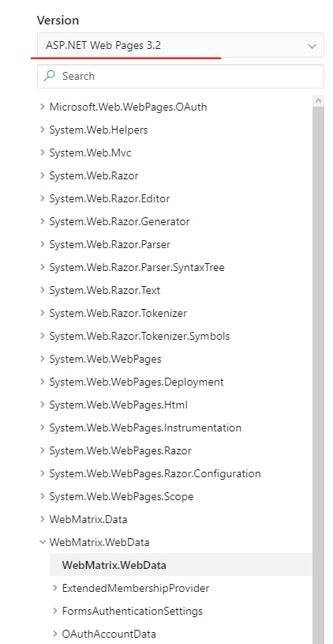Screen dimensions: 333x644
Task: Expand the Microsoft.Web.WebPages.OAuth chevron
Action: point(43,107)
